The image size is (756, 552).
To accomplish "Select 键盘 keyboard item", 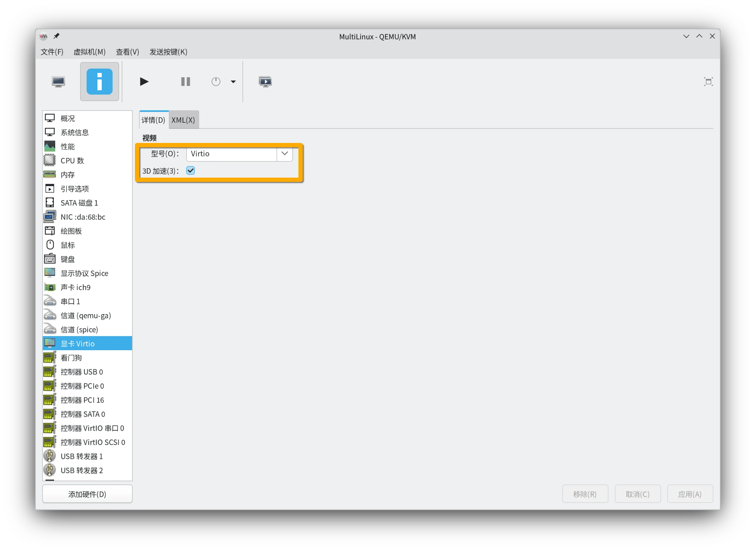I will point(87,259).
